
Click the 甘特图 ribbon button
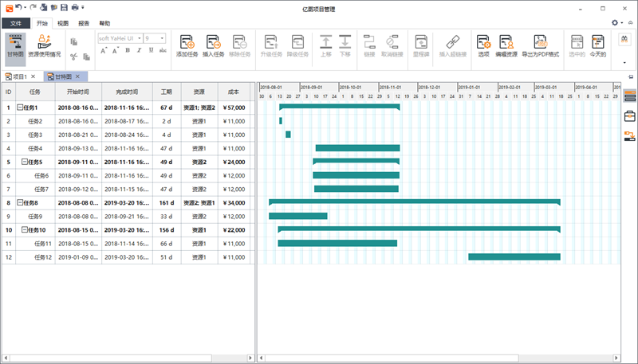(x=15, y=49)
